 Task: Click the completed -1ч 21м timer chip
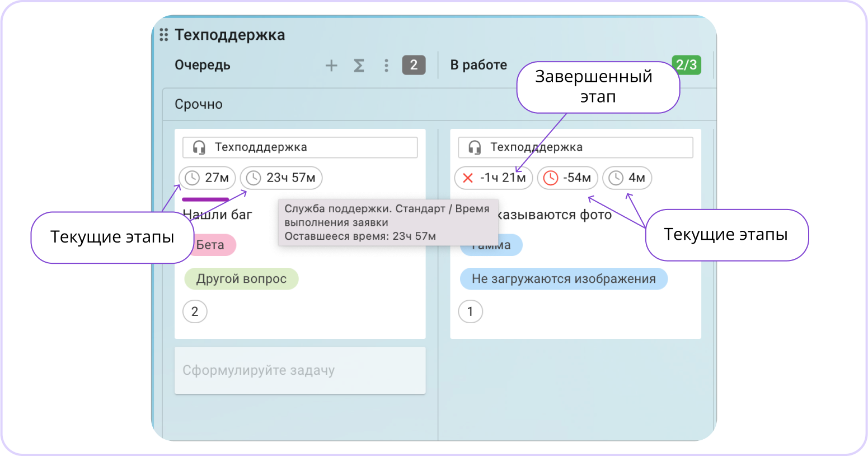click(494, 178)
